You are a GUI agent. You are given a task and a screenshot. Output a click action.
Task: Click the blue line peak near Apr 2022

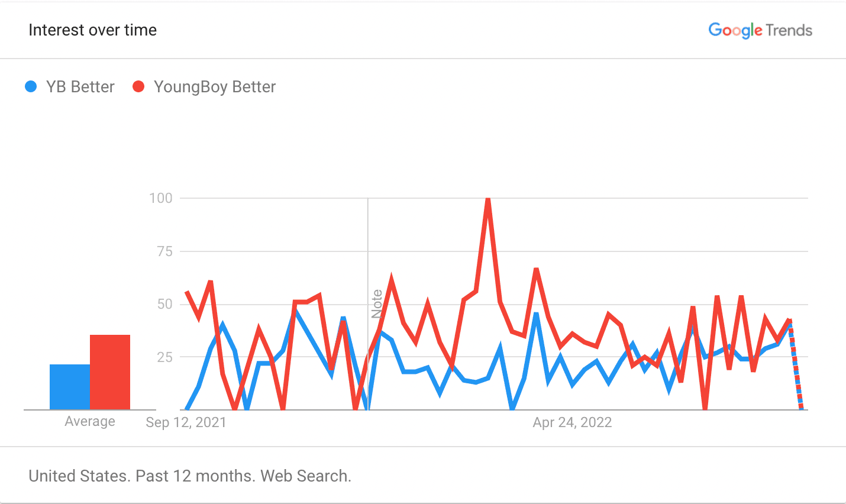536,314
